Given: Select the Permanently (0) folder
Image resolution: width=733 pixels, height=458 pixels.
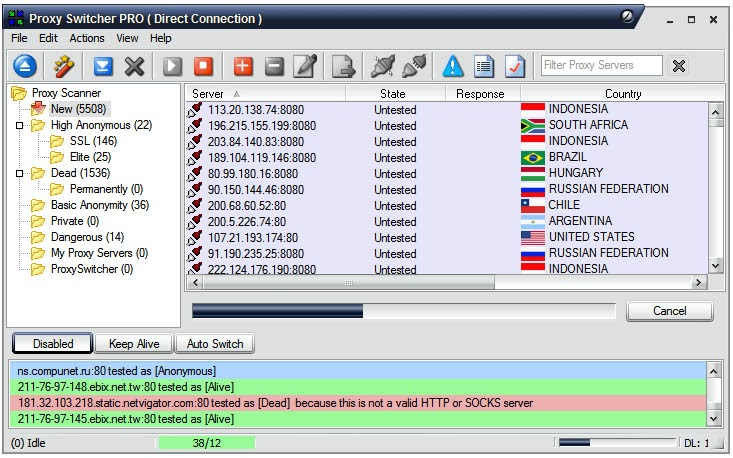Looking at the screenshot, I should click(x=107, y=189).
